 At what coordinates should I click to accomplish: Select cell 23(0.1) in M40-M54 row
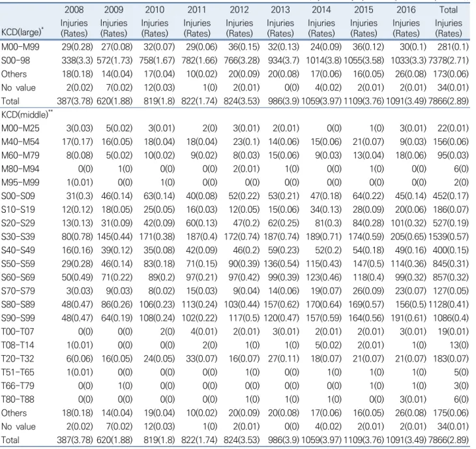[246, 142]
